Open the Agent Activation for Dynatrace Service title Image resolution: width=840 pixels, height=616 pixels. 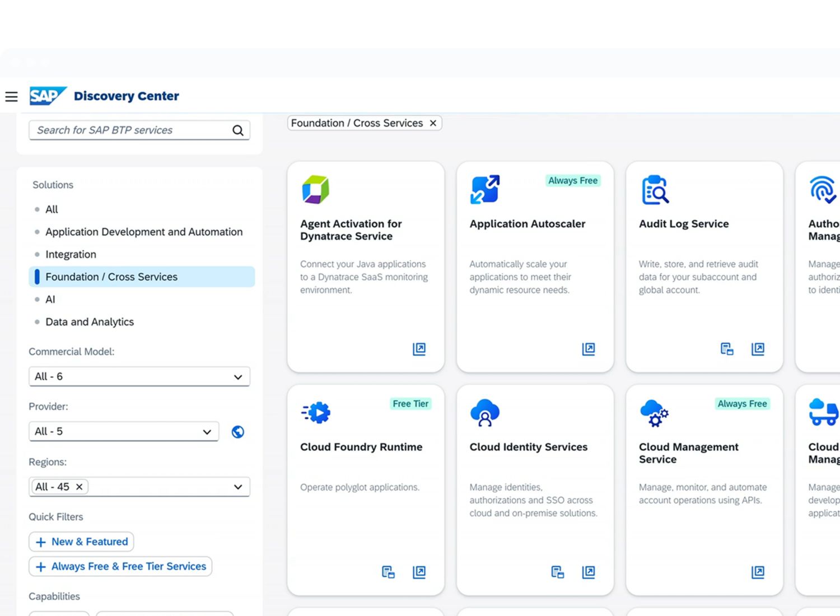tap(351, 230)
